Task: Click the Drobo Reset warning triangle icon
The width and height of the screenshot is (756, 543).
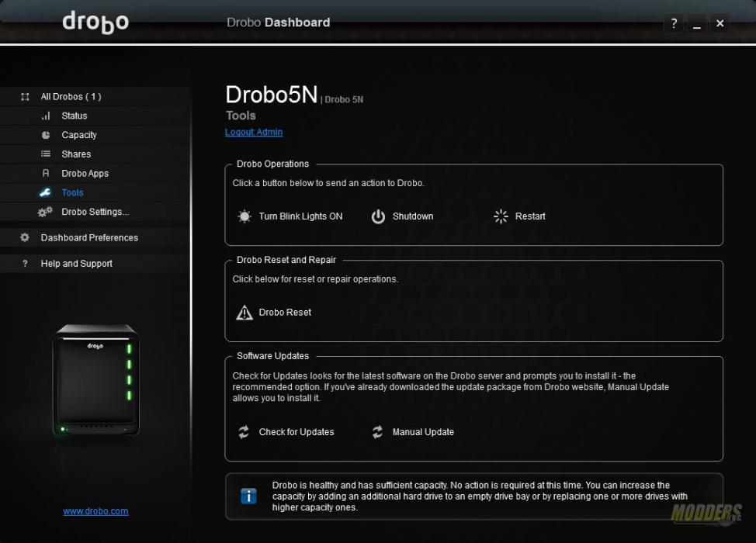Action: tap(244, 312)
